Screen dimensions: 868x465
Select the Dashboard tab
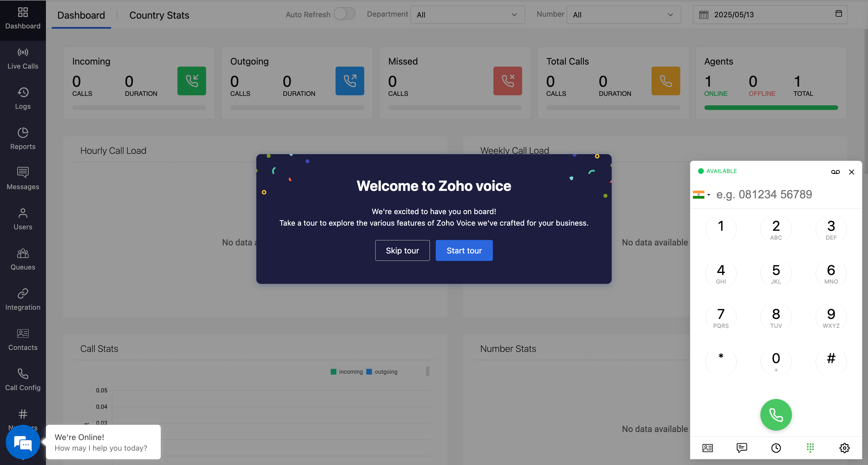[81, 15]
